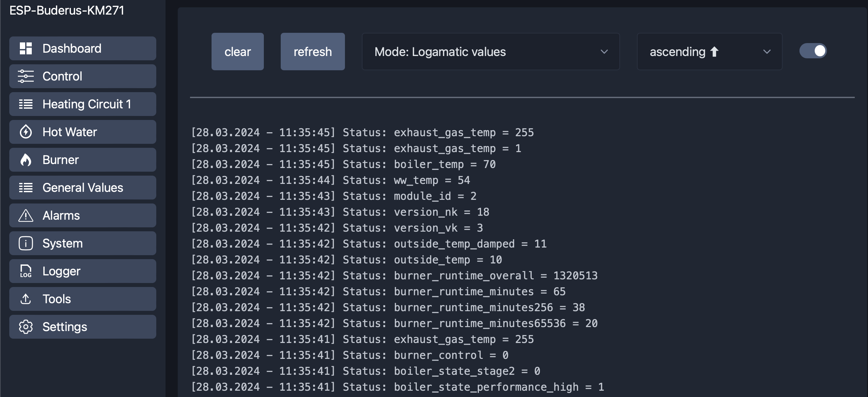Screen dimensions: 868x397
Task: Click the Heating Circuit 1 list icon
Action: click(x=25, y=104)
